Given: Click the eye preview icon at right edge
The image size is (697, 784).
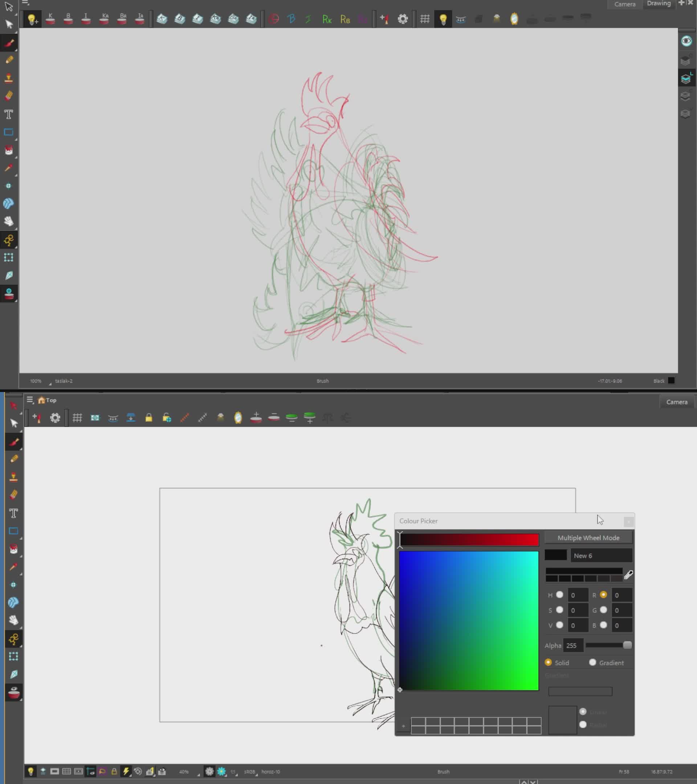Looking at the screenshot, I should [686, 41].
